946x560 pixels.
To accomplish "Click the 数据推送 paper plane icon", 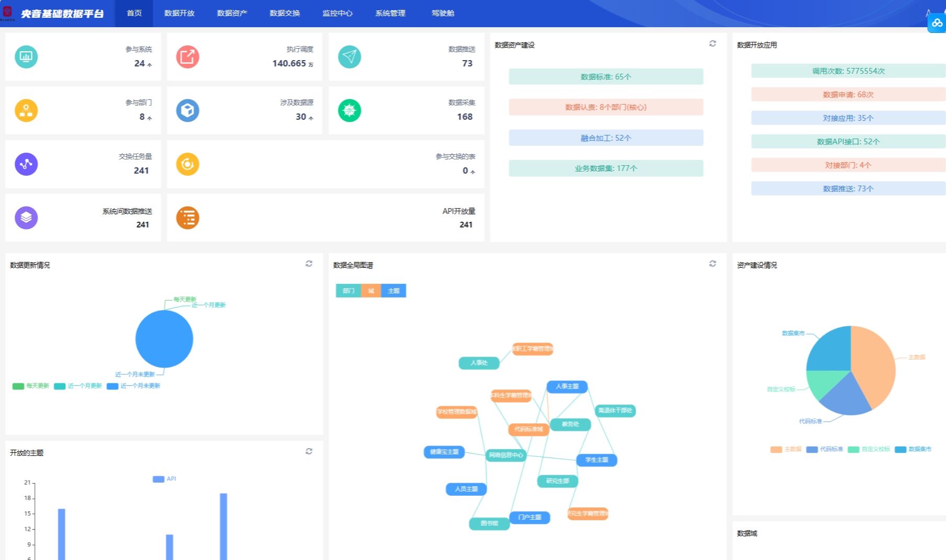I will pyautogui.click(x=350, y=57).
